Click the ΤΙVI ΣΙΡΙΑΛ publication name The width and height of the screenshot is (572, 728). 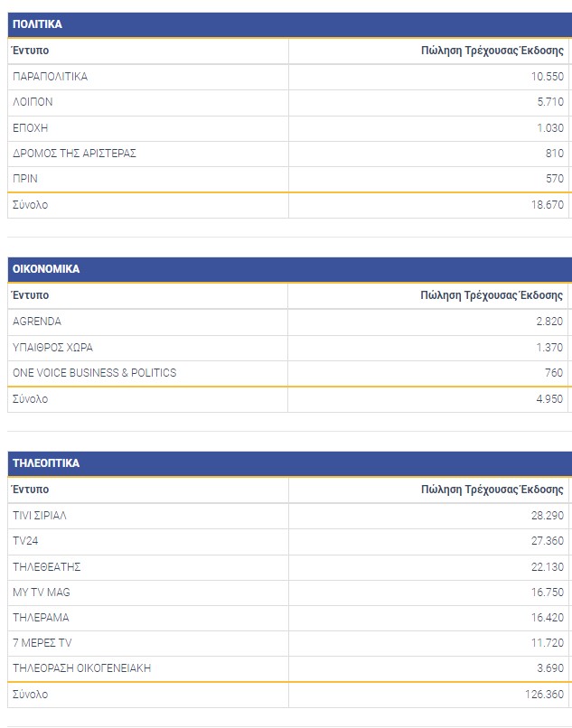[x=40, y=516]
